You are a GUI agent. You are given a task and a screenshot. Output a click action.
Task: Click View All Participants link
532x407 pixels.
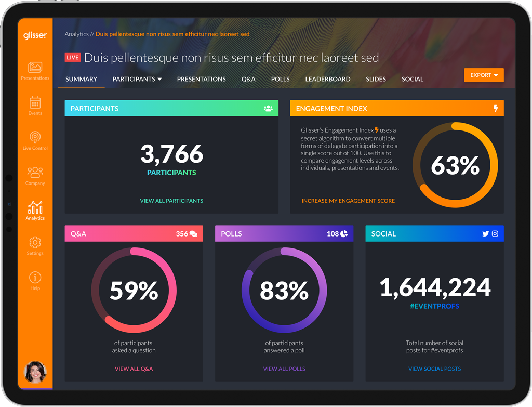171,201
